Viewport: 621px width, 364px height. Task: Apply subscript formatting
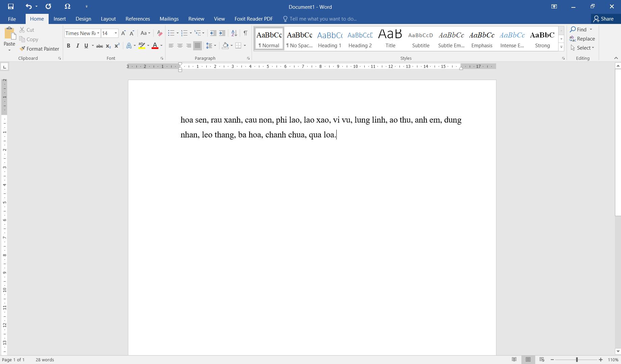pyautogui.click(x=108, y=46)
